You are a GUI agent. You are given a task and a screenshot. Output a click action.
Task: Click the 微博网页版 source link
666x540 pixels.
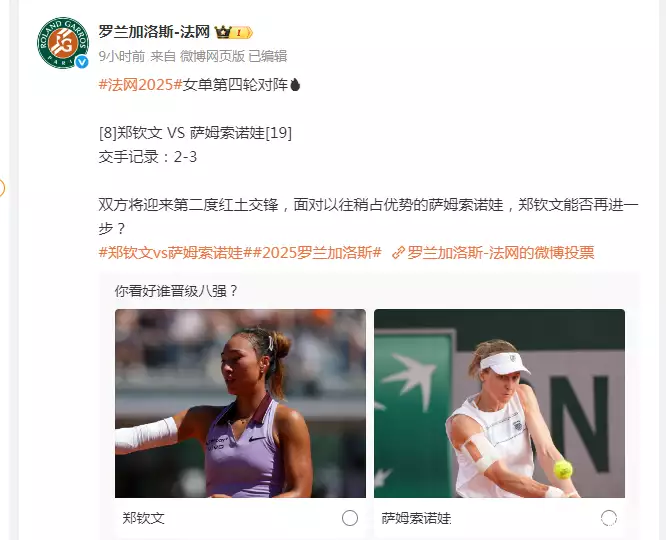point(212,56)
